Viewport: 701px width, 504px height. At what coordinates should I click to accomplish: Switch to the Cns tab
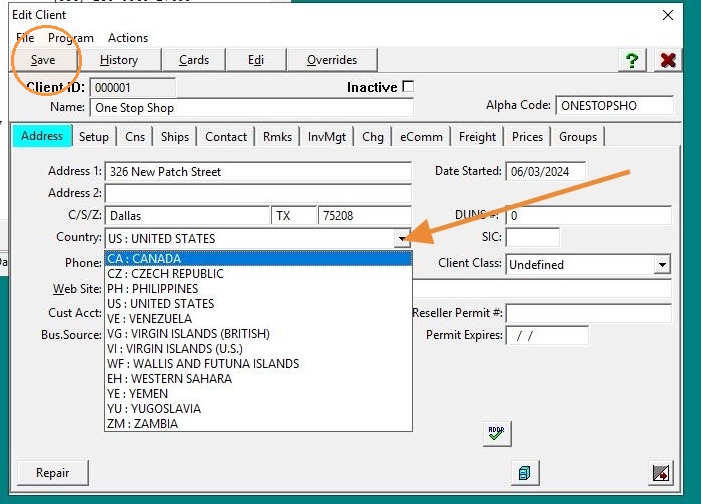click(135, 137)
